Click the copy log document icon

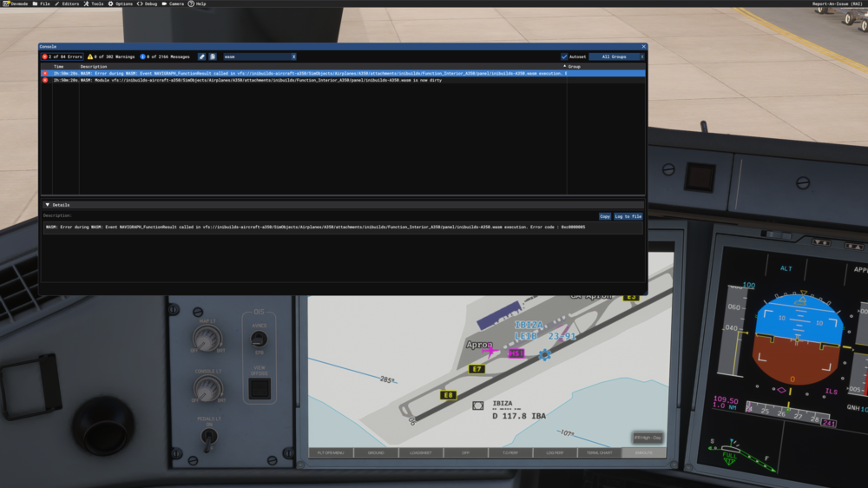pyautogui.click(x=213, y=56)
